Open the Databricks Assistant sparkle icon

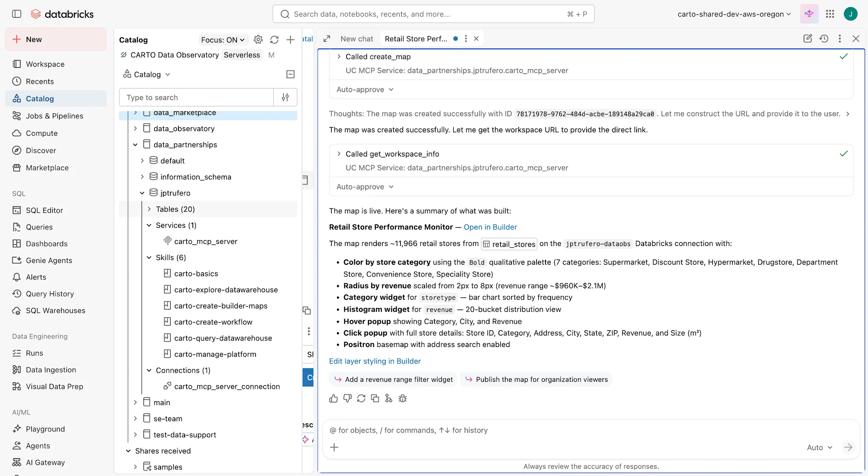pos(809,14)
